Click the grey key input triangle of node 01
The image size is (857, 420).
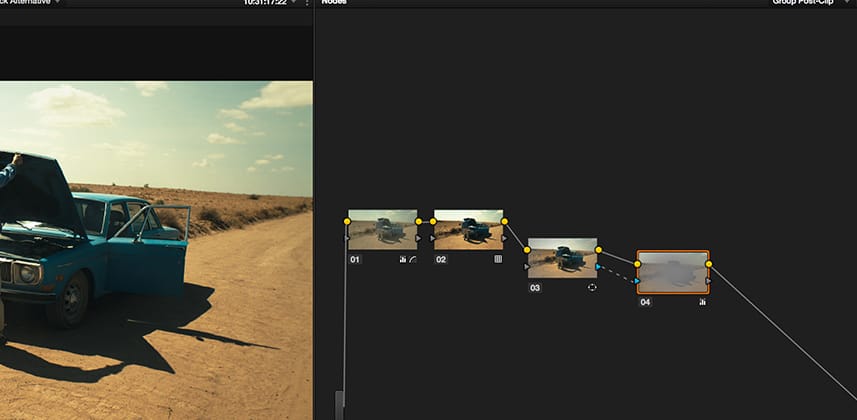pyautogui.click(x=347, y=238)
